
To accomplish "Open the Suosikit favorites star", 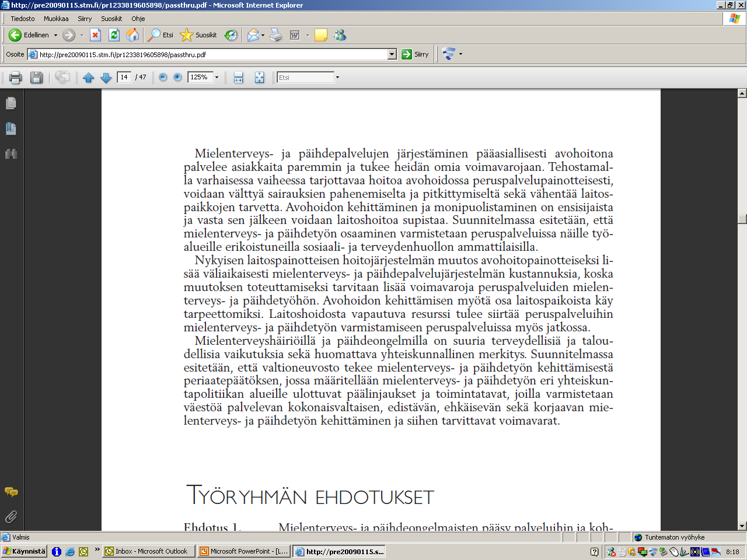I will point(199,35).
